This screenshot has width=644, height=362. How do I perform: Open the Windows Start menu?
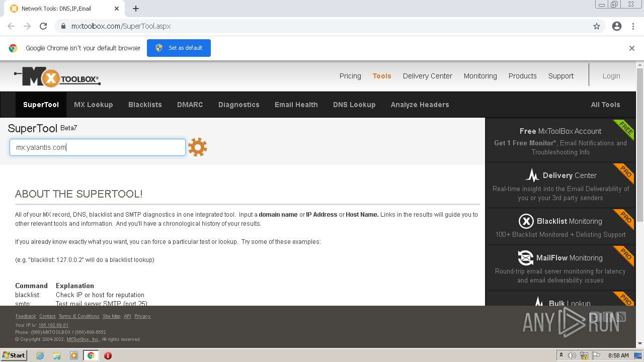[x=14, y=355]
